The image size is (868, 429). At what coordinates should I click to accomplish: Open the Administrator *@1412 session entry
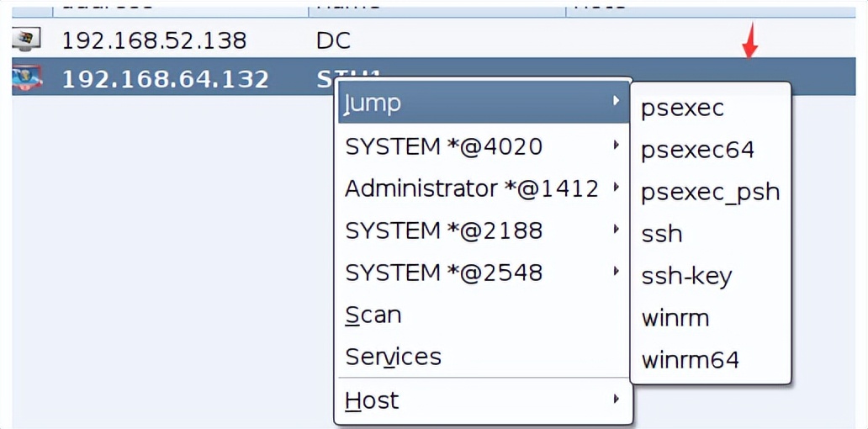tap(484, 188)
